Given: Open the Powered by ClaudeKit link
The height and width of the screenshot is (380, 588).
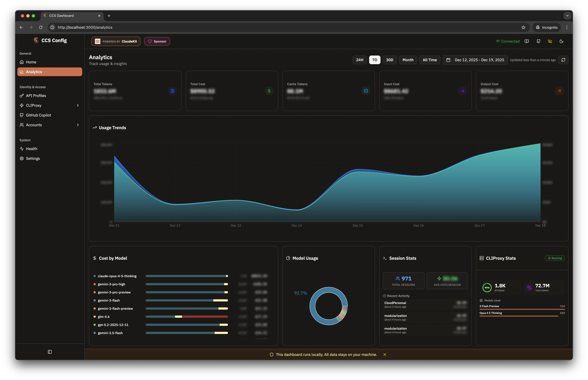Looking at the screenshot, I should click(x=116, y=41).
